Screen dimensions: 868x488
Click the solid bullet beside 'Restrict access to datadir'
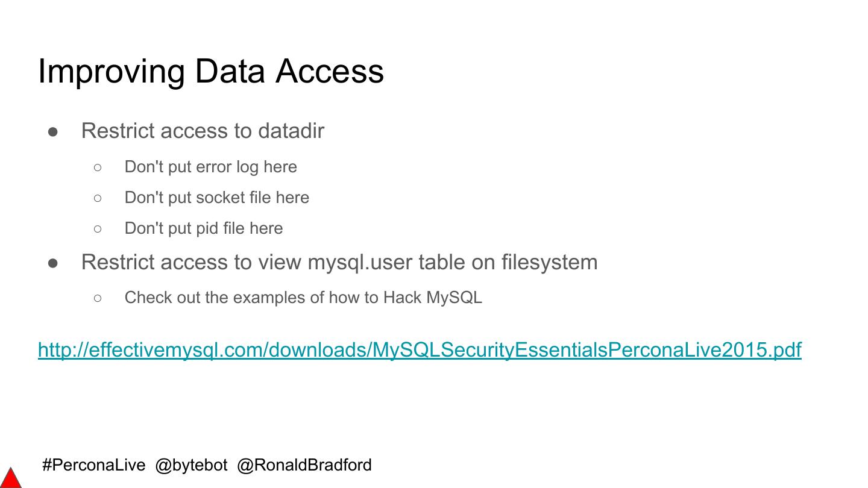click(x=53, y=131)
